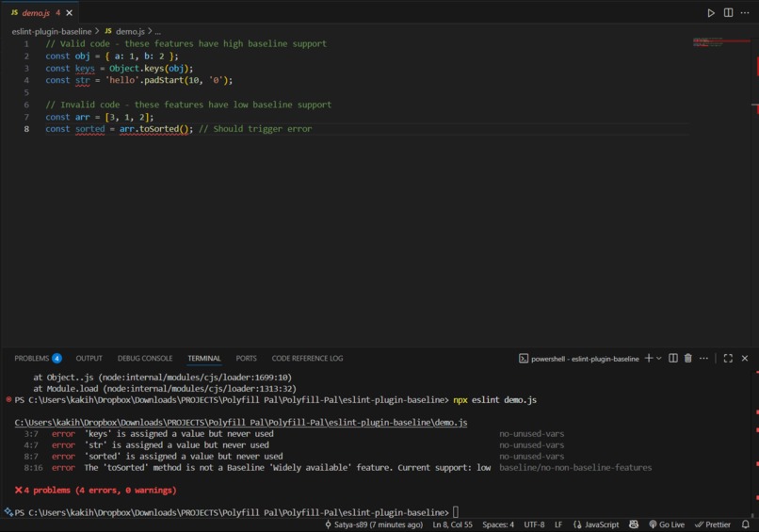Create a new terminal with plus icon

pyautogui.click(x=649, y=358)
